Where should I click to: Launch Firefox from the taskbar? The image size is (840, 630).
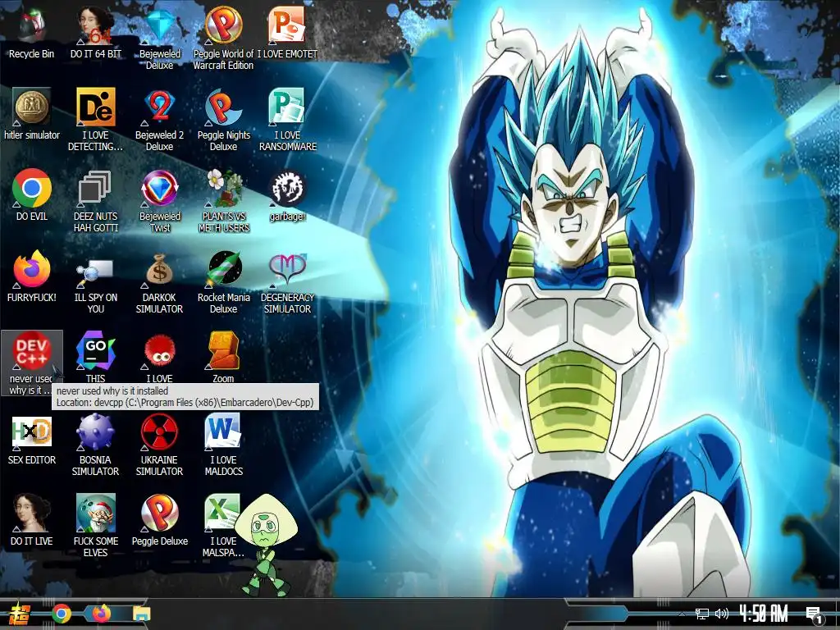click(x=101, y=614)
